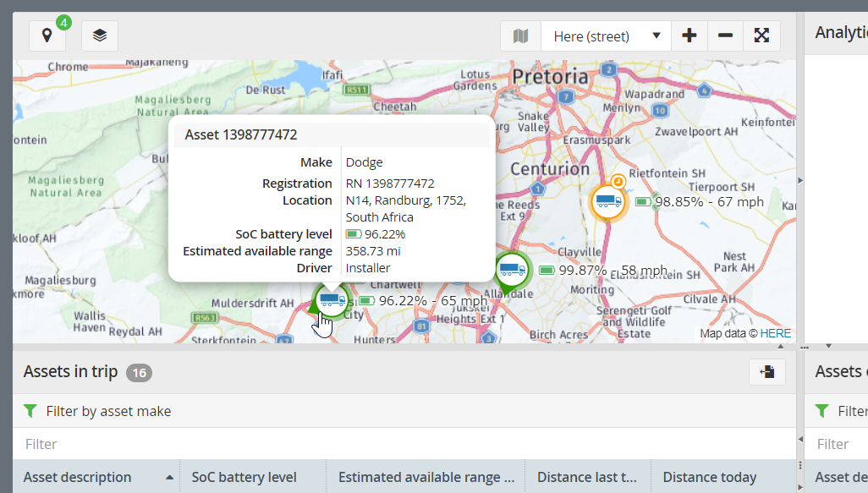
Task: Click the HERE map data link
Action: [x=775, y=333]
